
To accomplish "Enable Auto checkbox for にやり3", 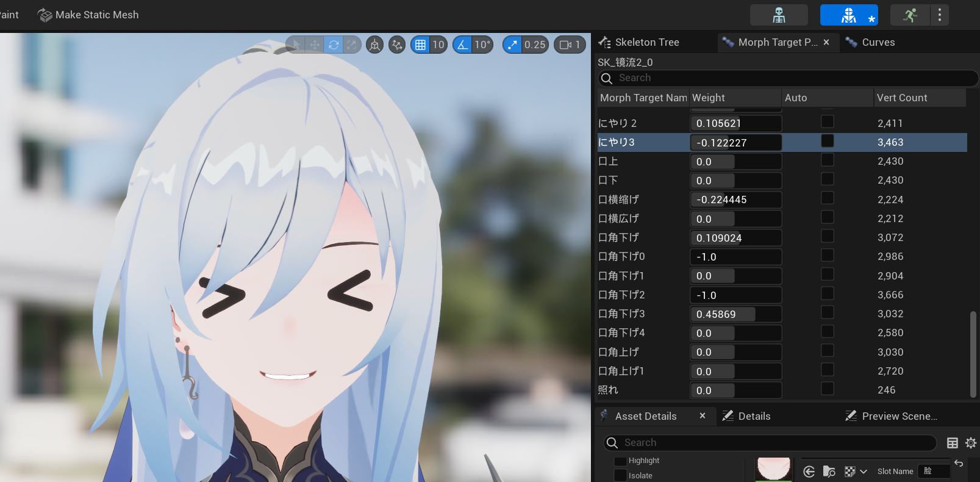I will coord(828,141).
